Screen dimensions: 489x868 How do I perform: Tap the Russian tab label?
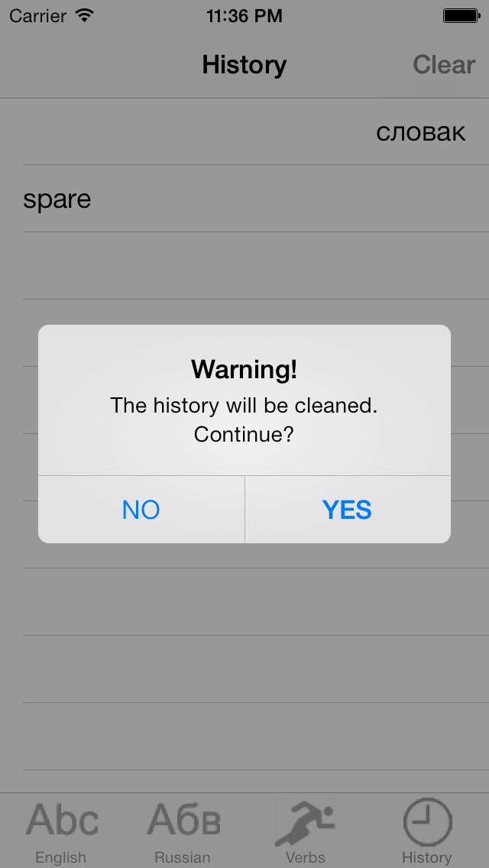coord(182,857)
